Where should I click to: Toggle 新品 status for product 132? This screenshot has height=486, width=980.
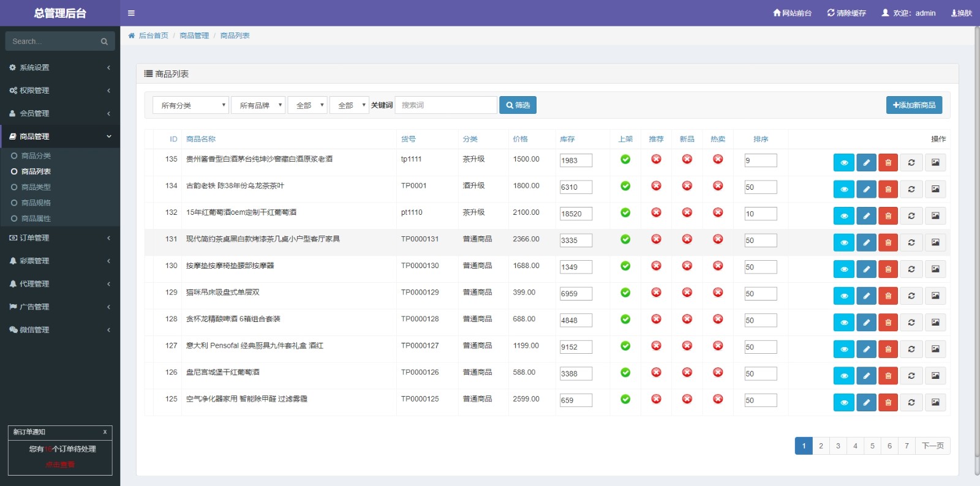point(687,212)
